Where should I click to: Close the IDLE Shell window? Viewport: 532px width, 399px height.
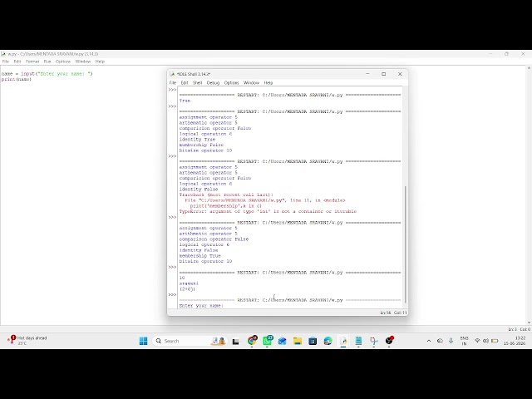click(x=400, y=74)
